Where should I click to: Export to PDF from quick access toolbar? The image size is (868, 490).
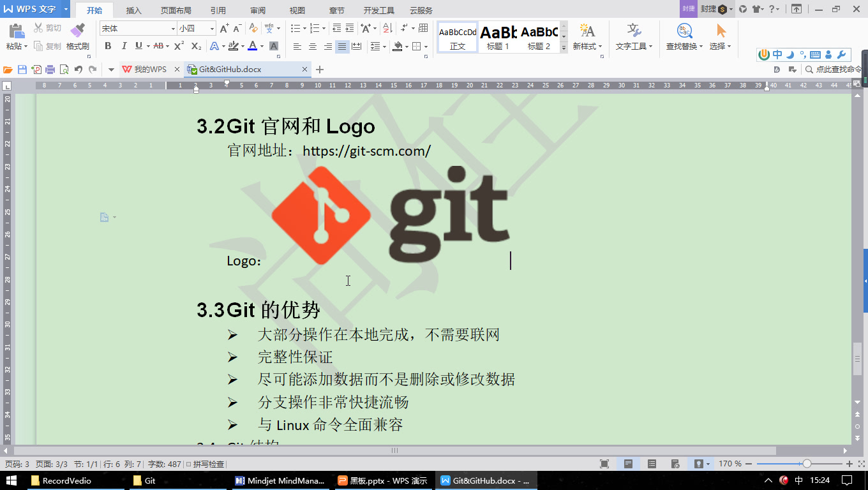click(36, 70)
